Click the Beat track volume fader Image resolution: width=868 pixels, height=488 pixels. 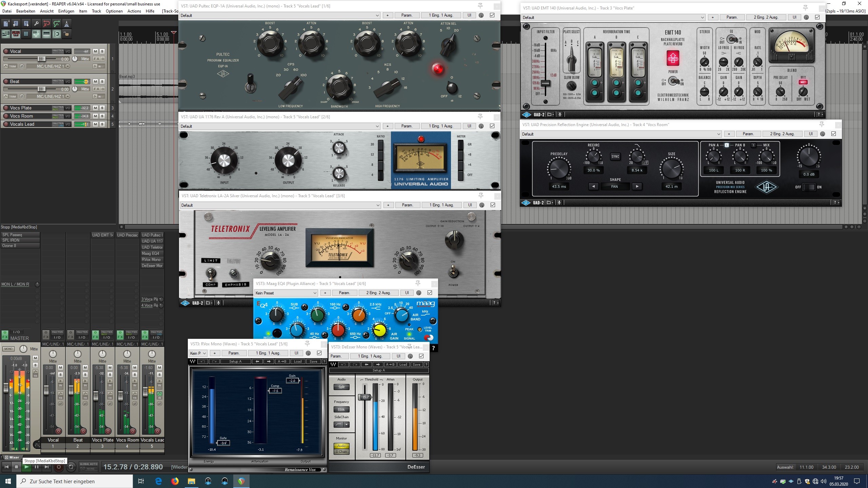41,89
